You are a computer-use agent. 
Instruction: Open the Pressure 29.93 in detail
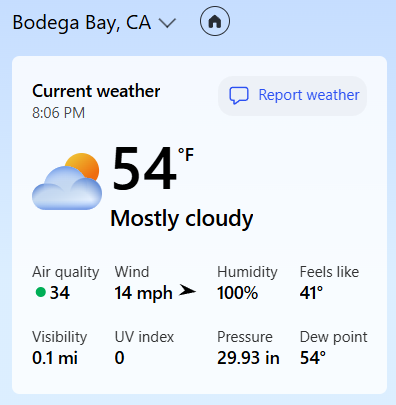click(x=248, y=348)
